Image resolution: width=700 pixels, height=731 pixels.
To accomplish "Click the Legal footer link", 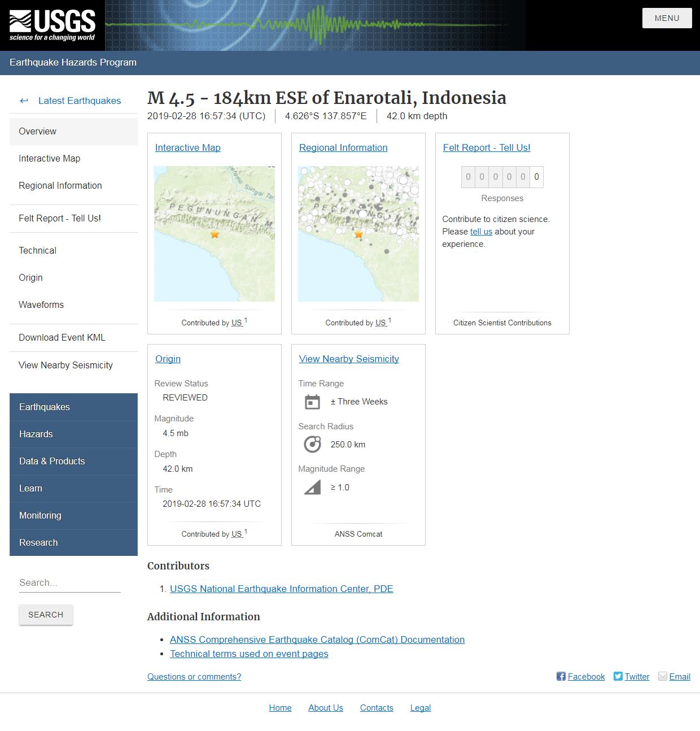I will [421, 708].
